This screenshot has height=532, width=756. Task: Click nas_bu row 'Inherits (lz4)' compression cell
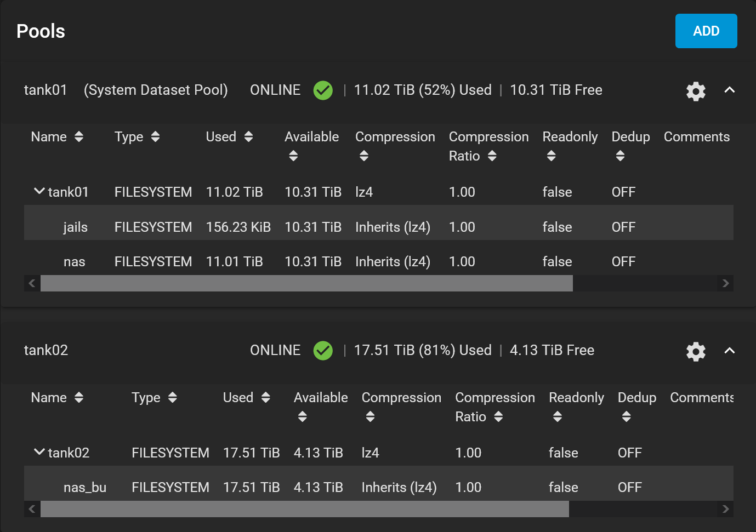pyautogui.click(x=399, y=487)
